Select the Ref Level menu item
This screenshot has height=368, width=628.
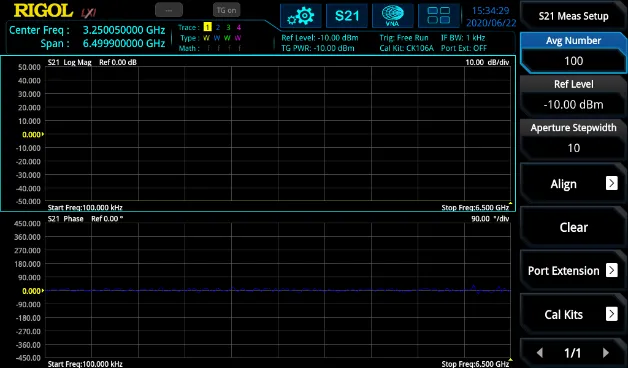tap(573, 95)
